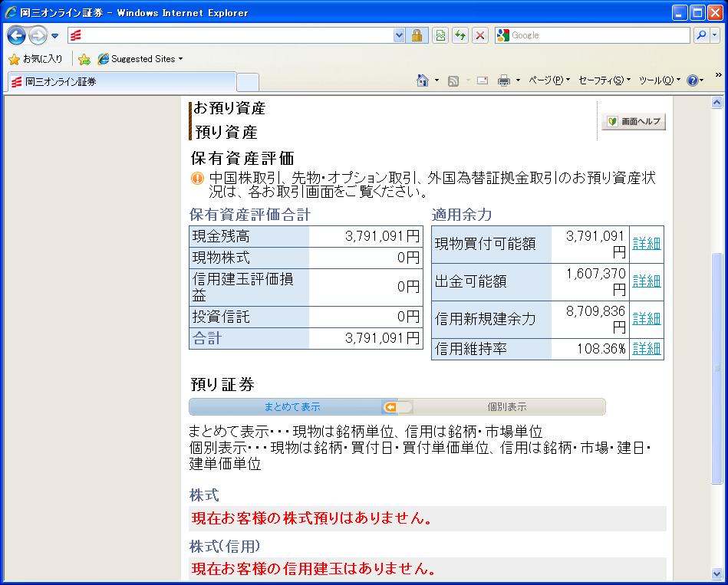Open the ツール(O) menu
The height and width of the screenshot is (585, 728).
(658, 81)
